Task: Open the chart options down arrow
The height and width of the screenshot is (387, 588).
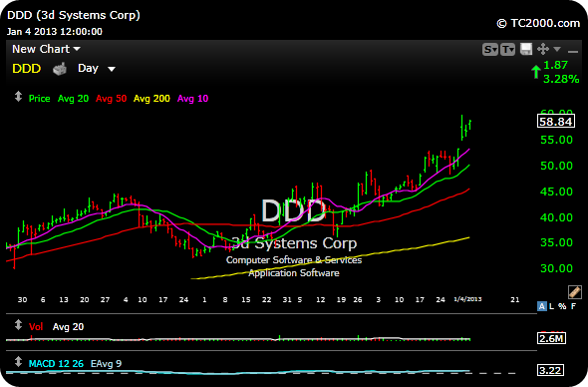Action: [x=557, y=49]
